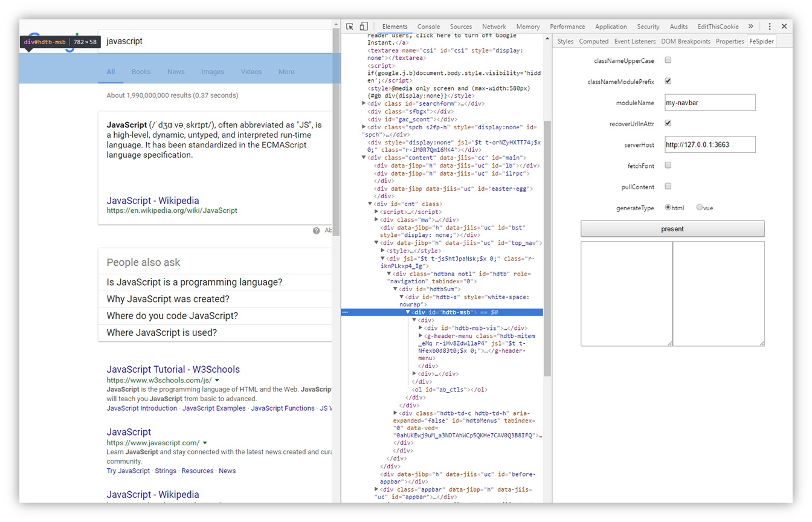The width and height of the screenshot is (812, 522).
Task: Tick the pullContent checkbox
Action: click(668, 186)
